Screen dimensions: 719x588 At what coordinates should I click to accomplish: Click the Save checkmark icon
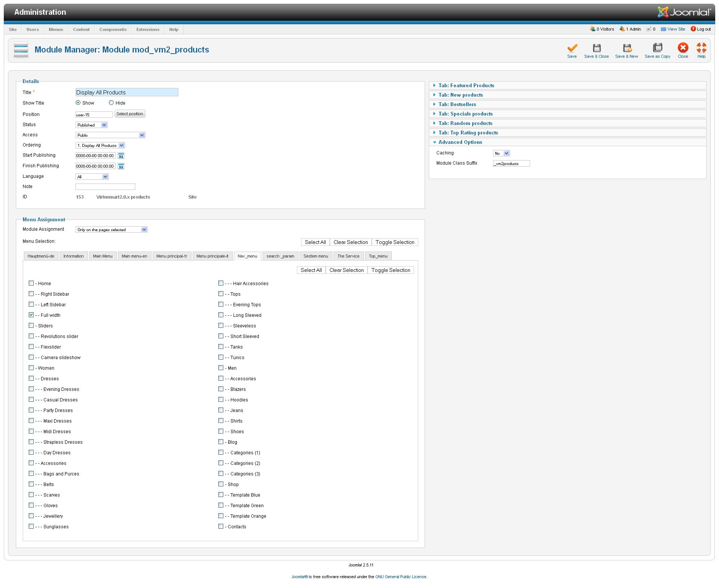572,48
